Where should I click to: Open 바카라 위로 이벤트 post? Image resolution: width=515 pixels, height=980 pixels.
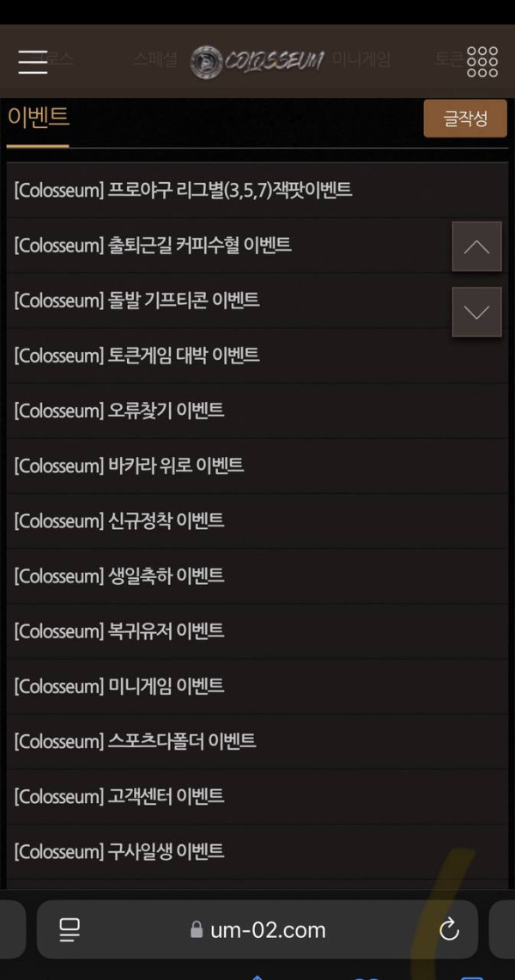coord(257,465)
